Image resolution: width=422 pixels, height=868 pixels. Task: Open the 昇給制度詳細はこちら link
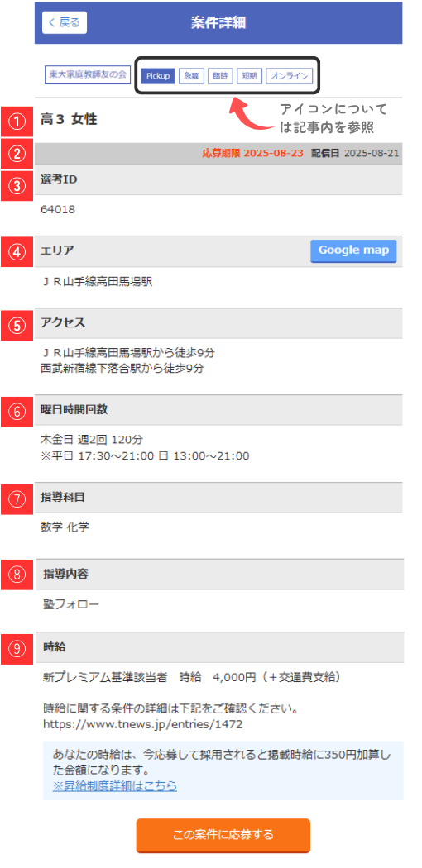(x=115, y=785)
